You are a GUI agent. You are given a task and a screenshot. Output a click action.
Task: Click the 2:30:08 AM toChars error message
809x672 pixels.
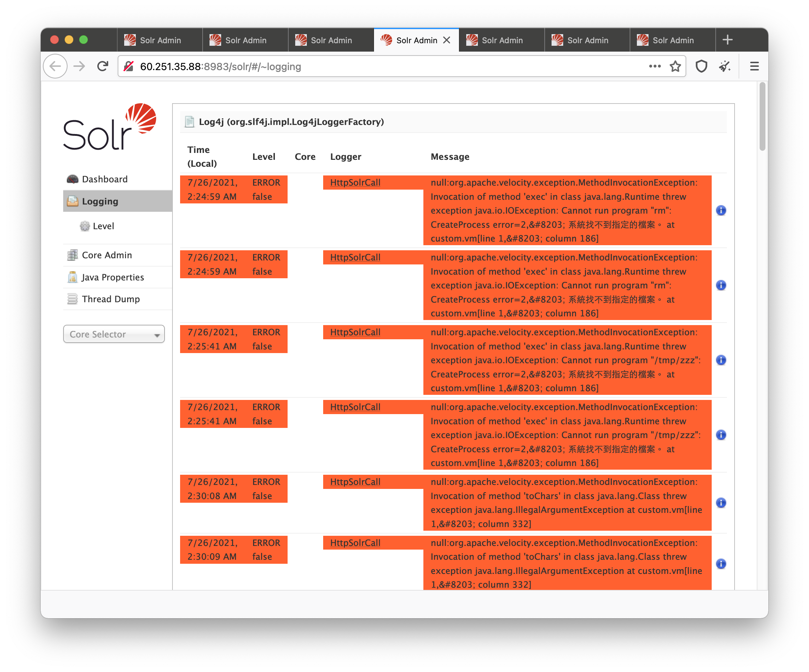coord(567,502)
